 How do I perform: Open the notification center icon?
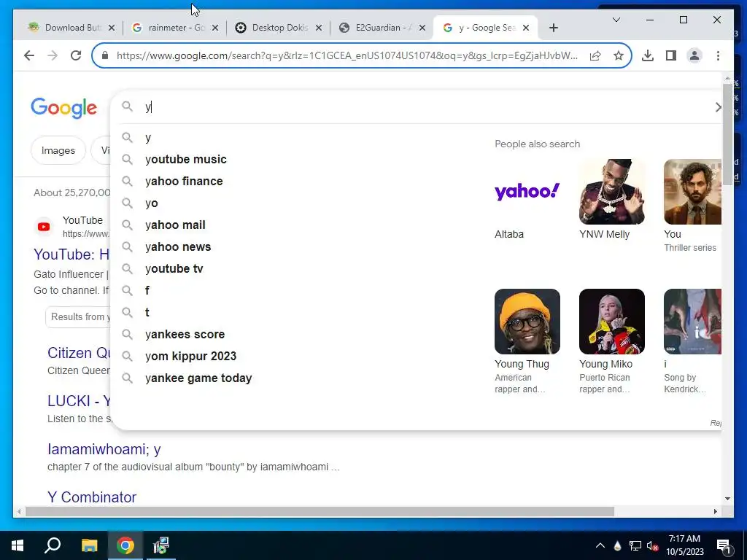(x=724, y=546)
